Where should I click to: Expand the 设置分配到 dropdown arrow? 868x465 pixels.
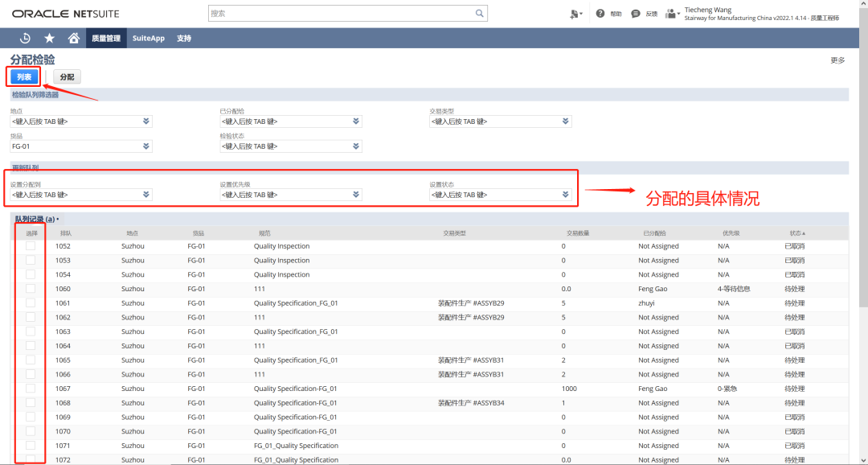[x=146, y=195]
